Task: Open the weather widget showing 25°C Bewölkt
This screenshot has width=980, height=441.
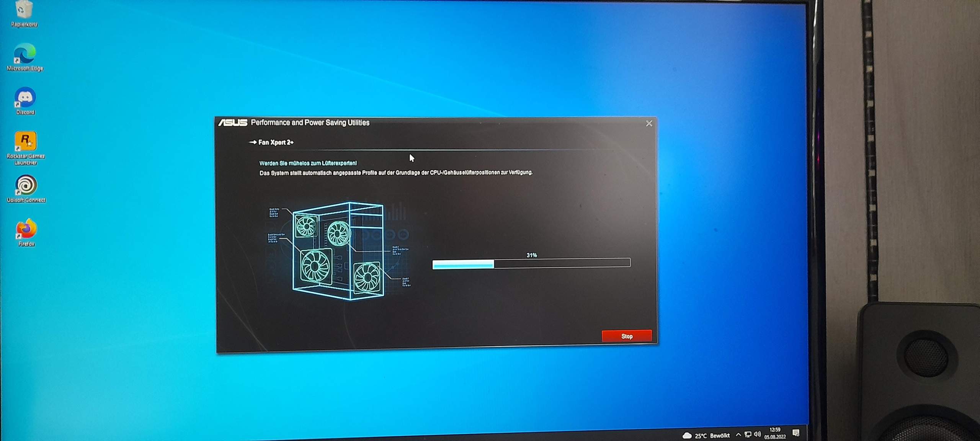Action: pyautogui.click(x=706, y=435)
